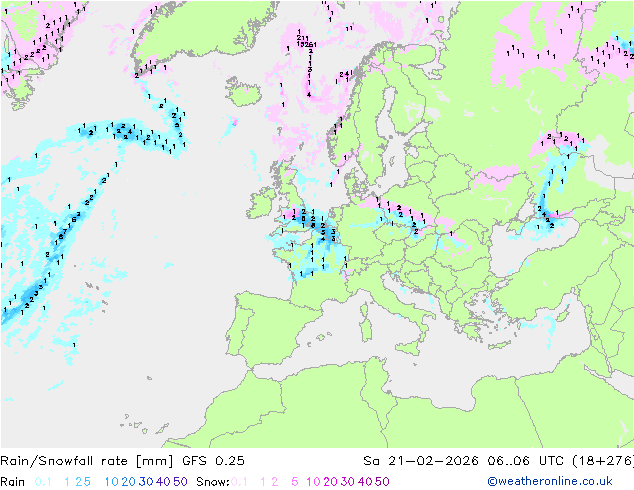634x490 pixels.
Task: Click the 'Rain' legend label
Action: click(x=13, y=482)
